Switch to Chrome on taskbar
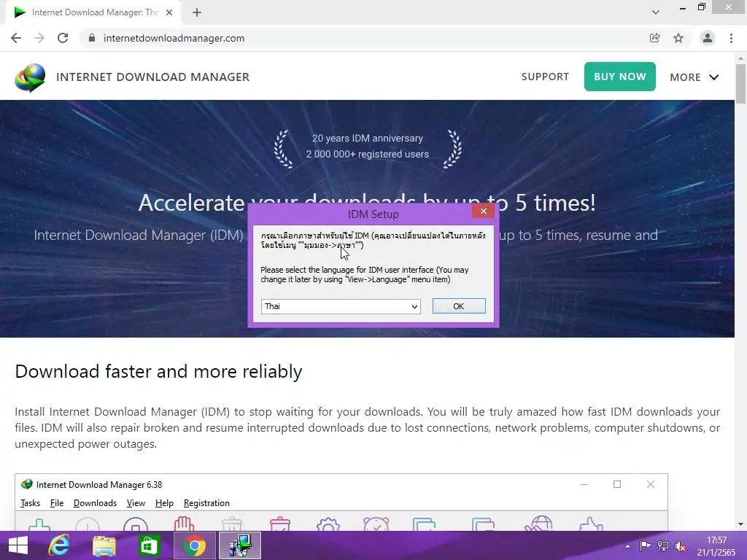This screenshot has width=747, height=560. (194, 545)
